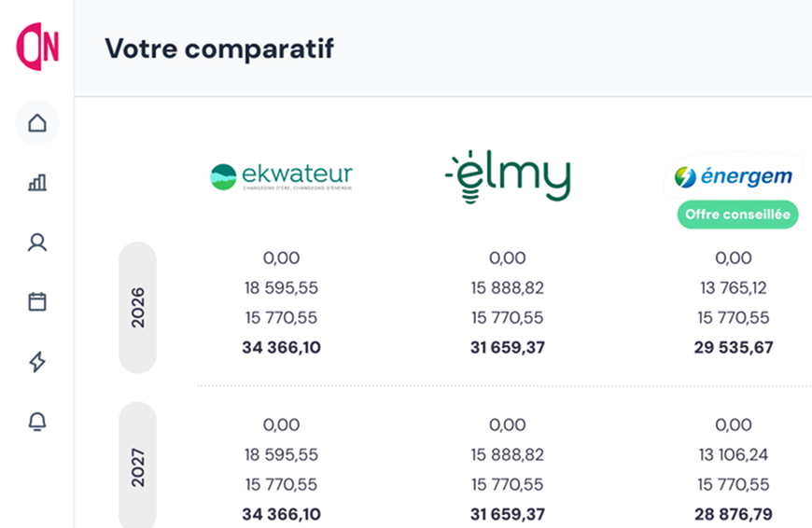Click the lightning bolt energy icon
This screenshot has width=812, height=528.
(37, 362)
